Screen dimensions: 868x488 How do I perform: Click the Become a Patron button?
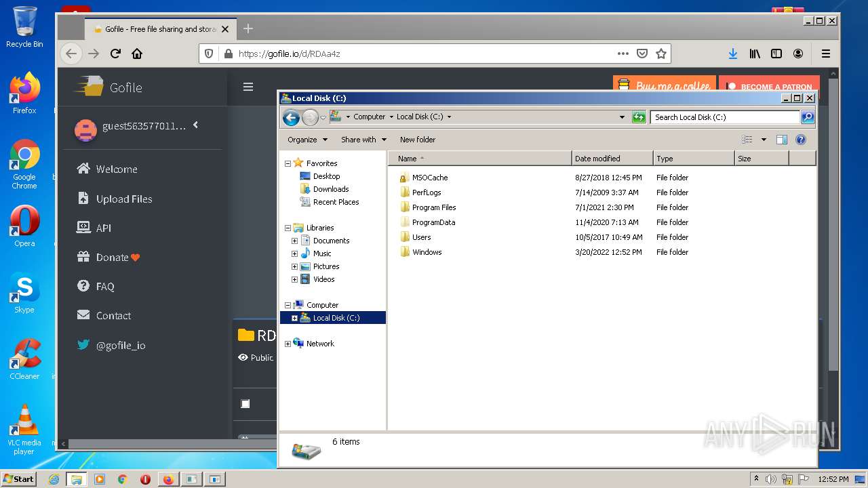click(x=769, y=87)
